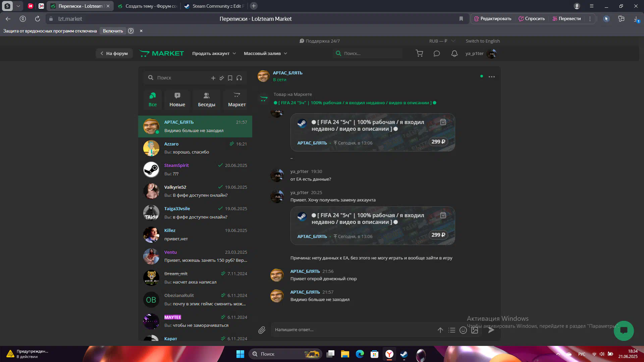Click the Редактировать browser button
Screen dimensions: 644x362
493,19
